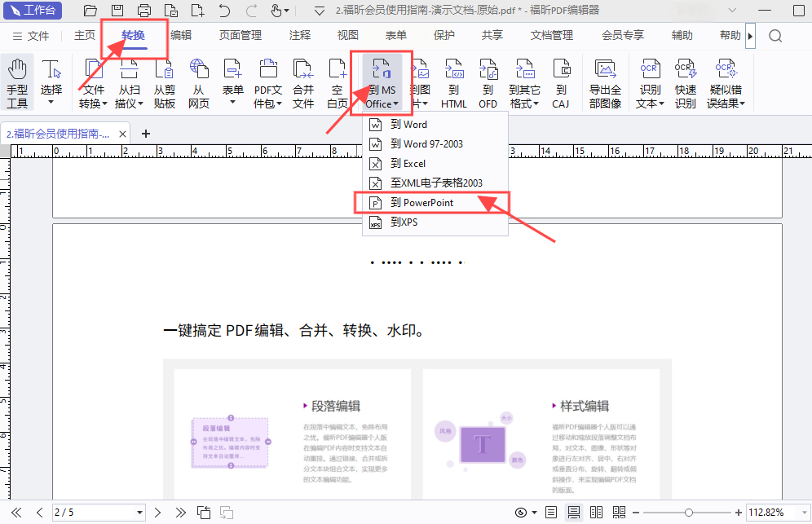This screenshot has height=524, width=812.
Task: Convert to CAJ format
Action: click(561, 83)
